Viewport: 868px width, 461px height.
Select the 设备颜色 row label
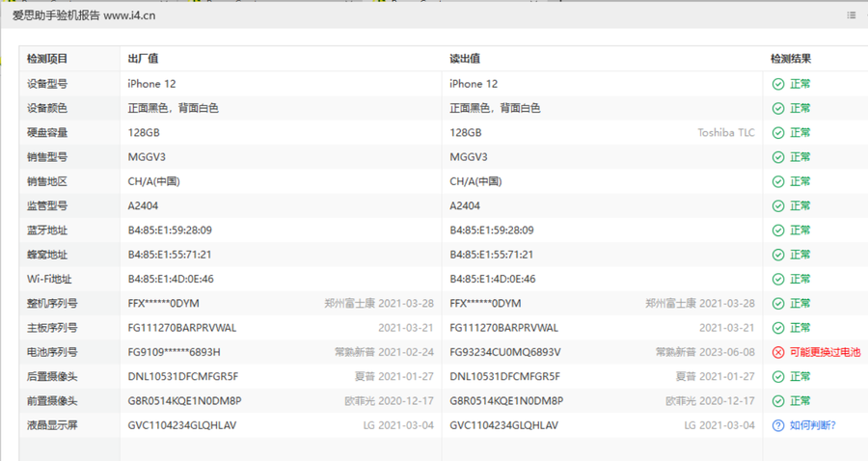pos(47,108)
